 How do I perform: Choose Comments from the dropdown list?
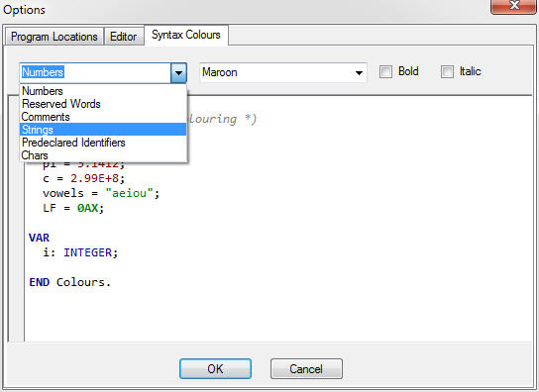(103, 117)
